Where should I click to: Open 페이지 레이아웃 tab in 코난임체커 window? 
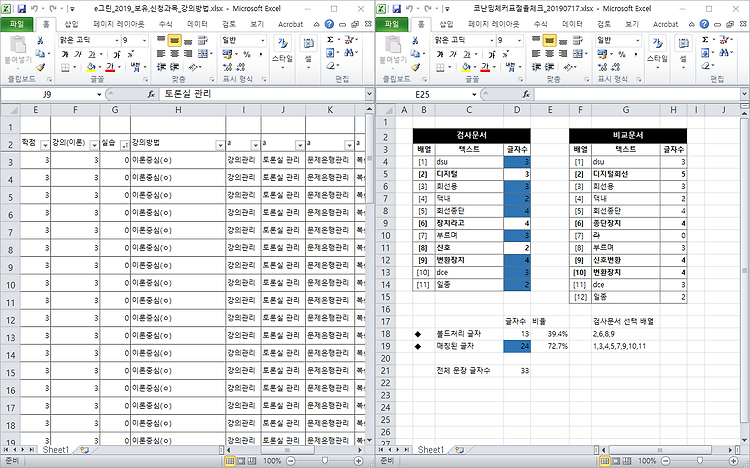click(493, 24)
